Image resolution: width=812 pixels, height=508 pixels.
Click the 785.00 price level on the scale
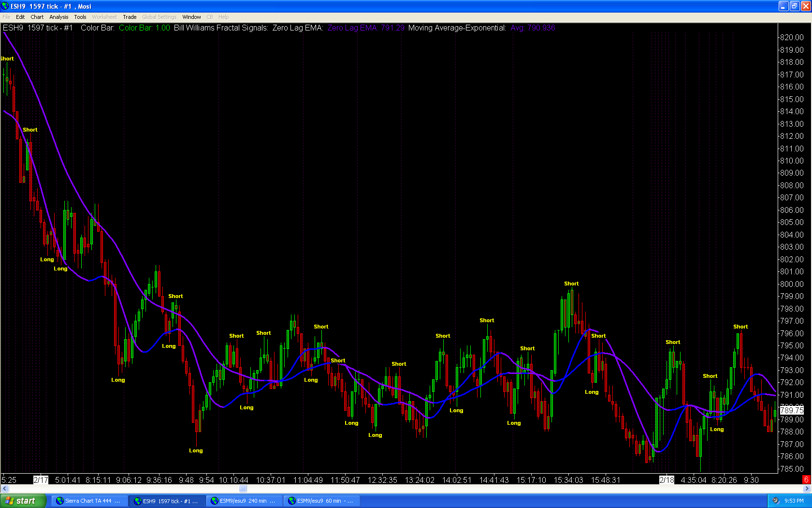pos(792,469)
